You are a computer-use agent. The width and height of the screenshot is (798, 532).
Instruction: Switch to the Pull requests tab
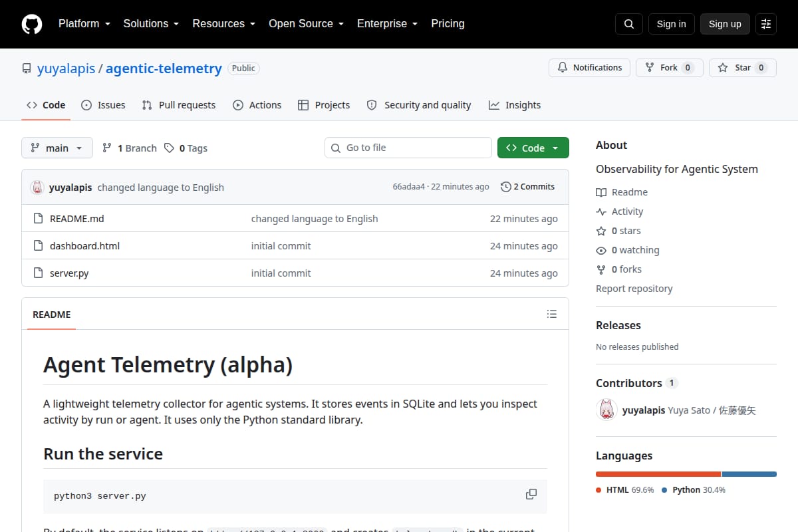coord(179,105)
